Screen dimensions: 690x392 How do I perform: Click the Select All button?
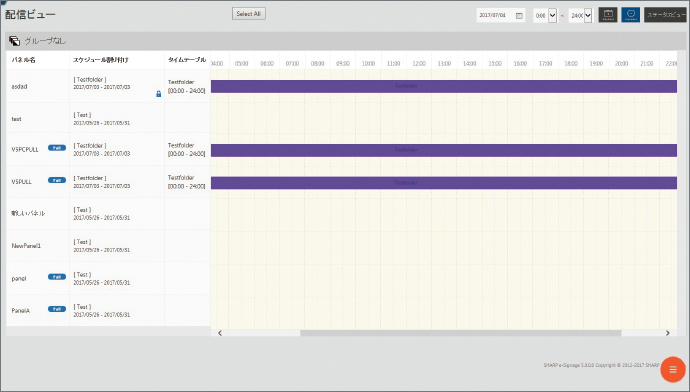(249, 14)
